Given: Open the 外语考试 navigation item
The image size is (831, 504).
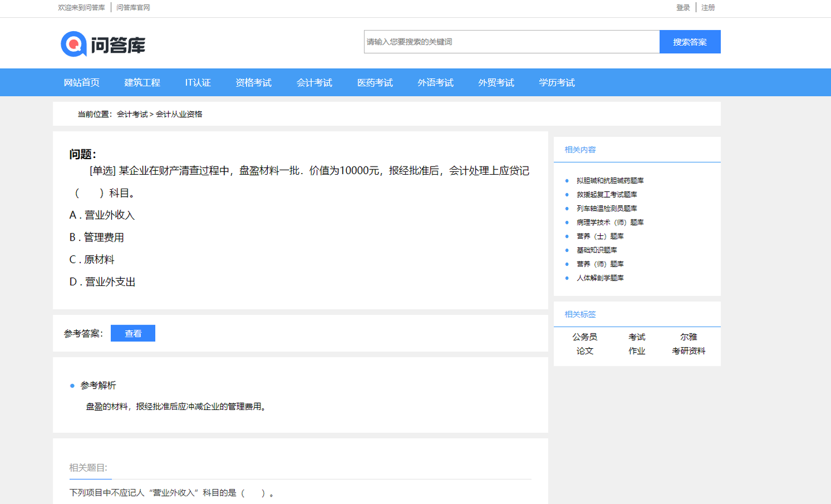Looking at the screenshot, I should pyautogui.click(x=435, y=82).
